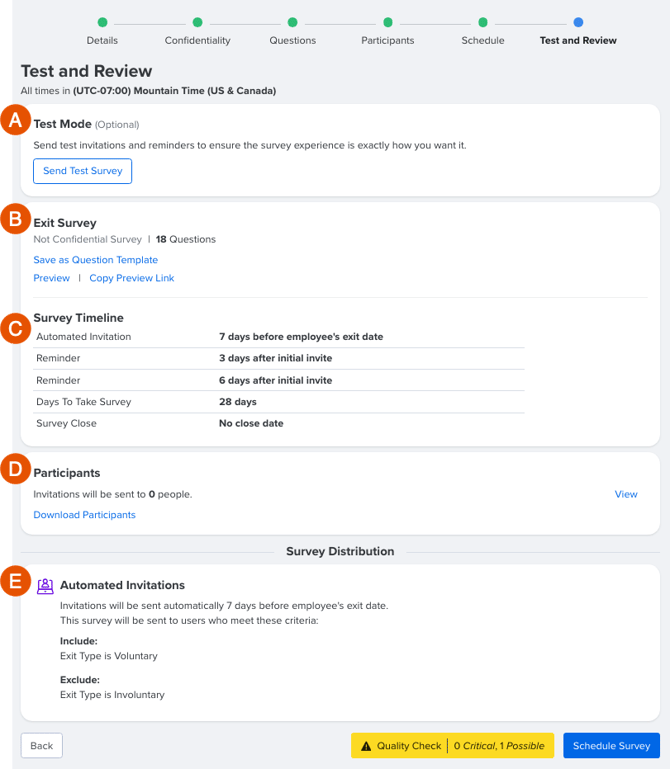Image resolution: width=670 pixels, height=769 pixels.
Task: Open the Quality Check results
Action: click(x=452, y=746)
